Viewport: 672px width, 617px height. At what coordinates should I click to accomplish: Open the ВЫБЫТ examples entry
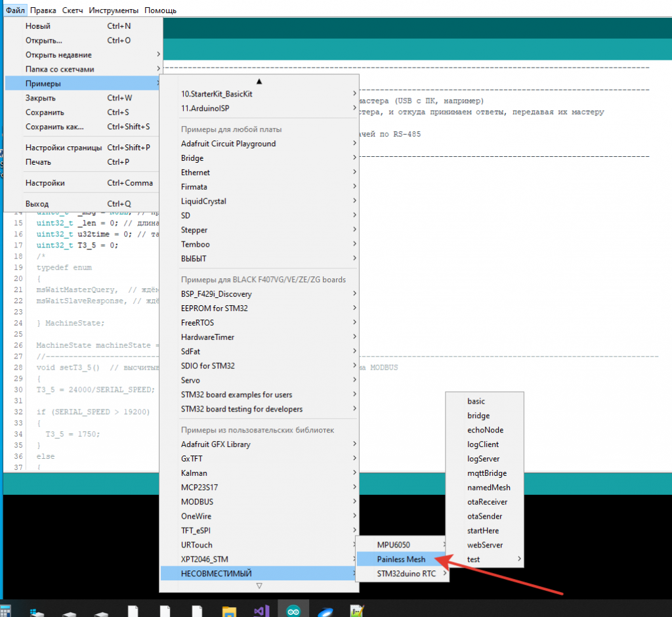259,259
